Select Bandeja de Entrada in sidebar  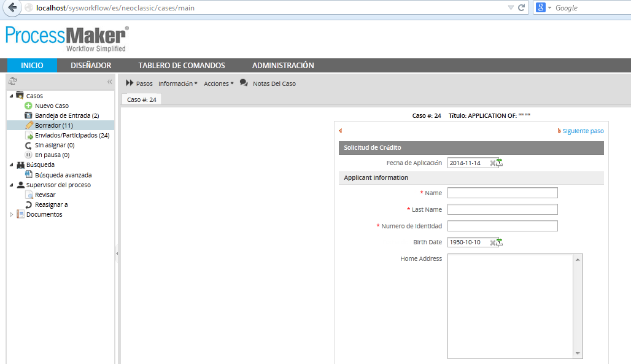[x=66, y=115]
